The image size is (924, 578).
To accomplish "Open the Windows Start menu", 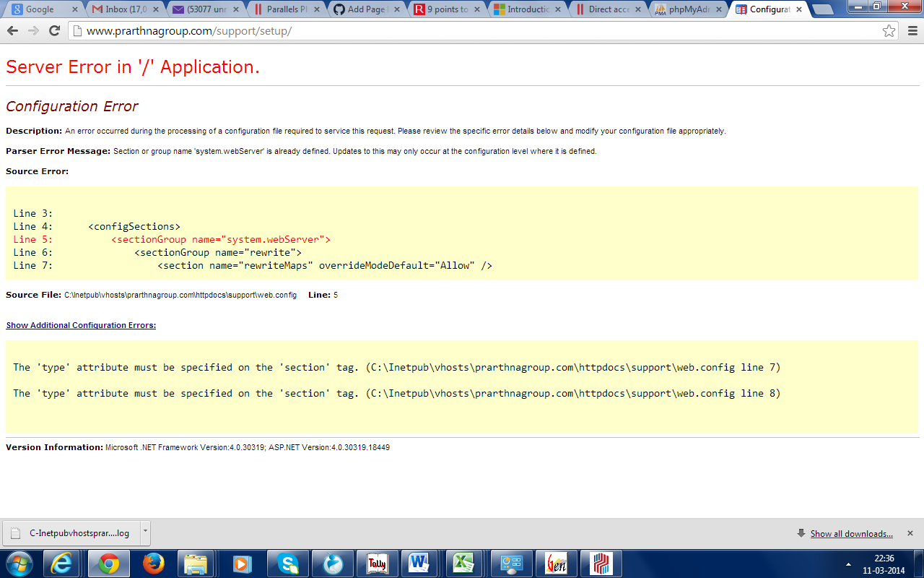I will click(x=19, y=563).
